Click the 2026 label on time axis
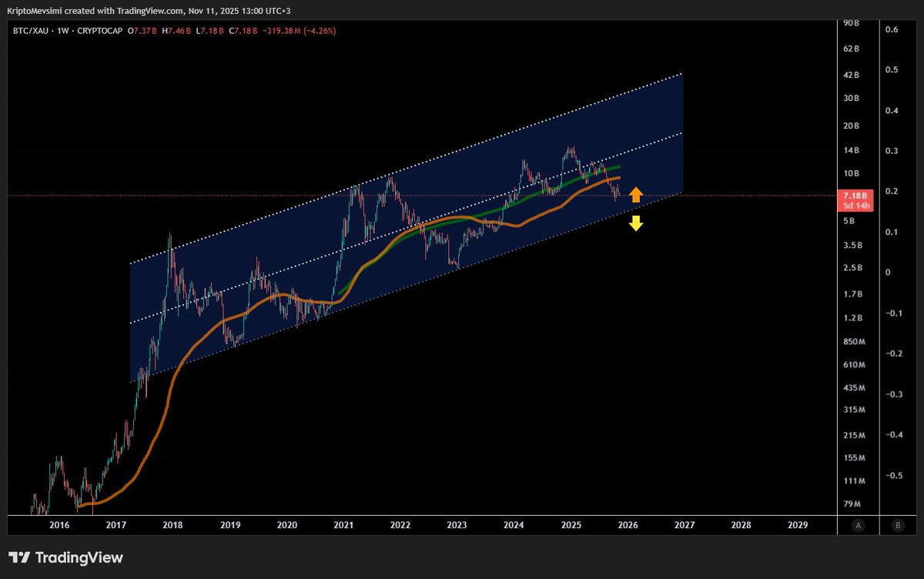The image size is (924, 579). [x=628, y=525]
